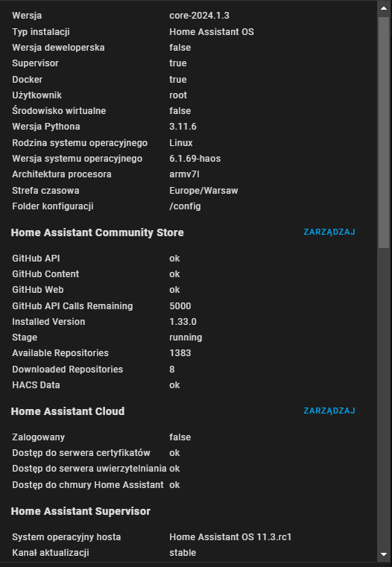The height and width of the screenshot is (567, 392).
Task: Click the GitHub API Calls Remaining value 5000
Action: 180,306
